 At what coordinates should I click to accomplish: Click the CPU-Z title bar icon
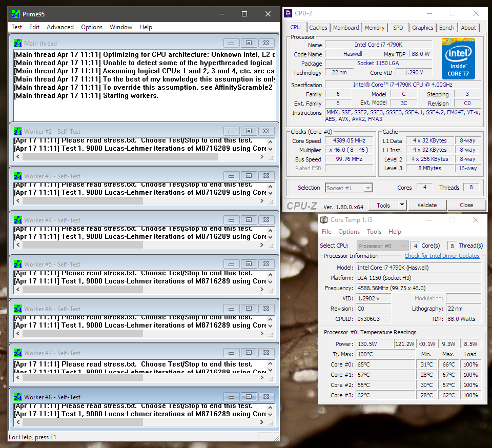(x=288, y=13)
